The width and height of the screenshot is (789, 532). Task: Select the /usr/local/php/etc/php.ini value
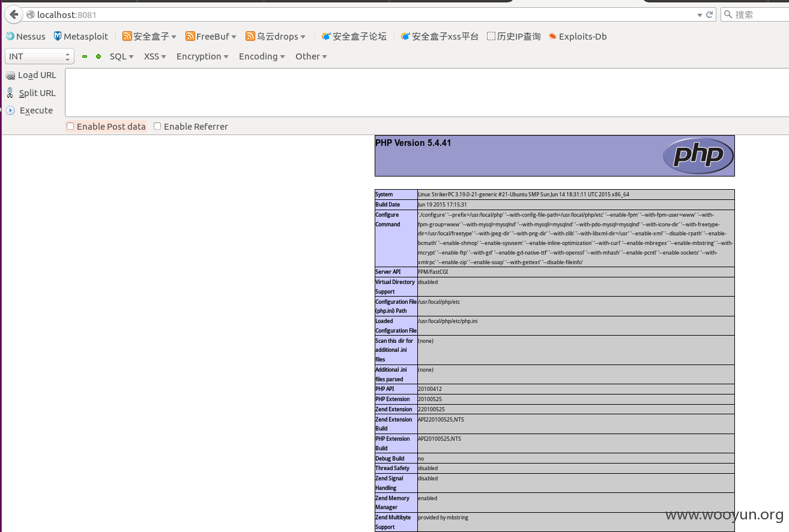(x=448, y=321)
